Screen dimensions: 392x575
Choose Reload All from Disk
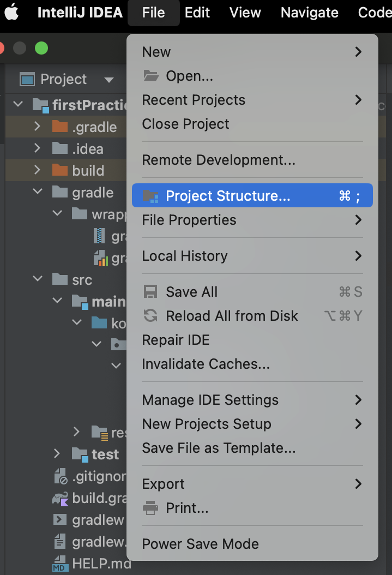(x=252, y=316)
